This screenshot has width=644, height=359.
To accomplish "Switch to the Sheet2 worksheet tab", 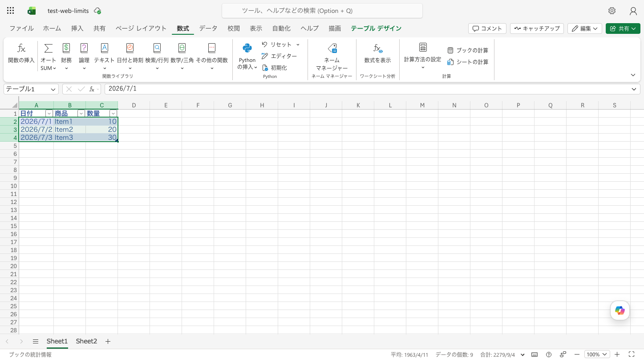I will click(x=86, y=341).
